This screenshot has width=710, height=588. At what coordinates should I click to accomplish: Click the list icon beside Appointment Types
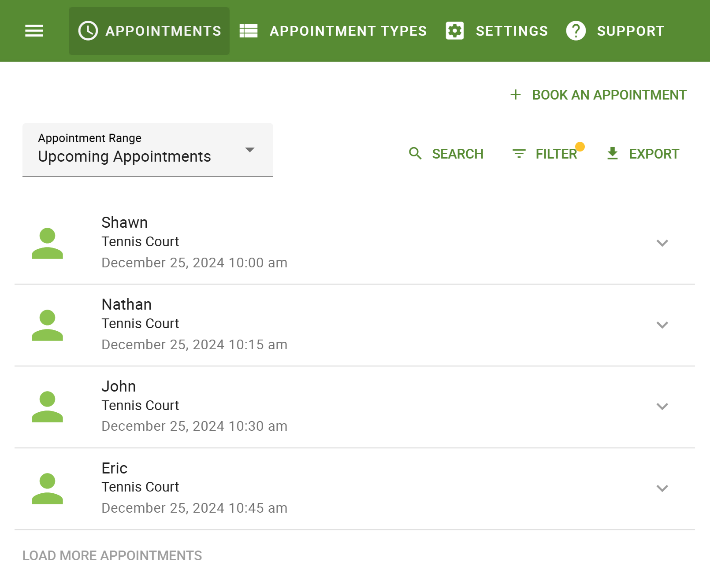click(248, 30)
